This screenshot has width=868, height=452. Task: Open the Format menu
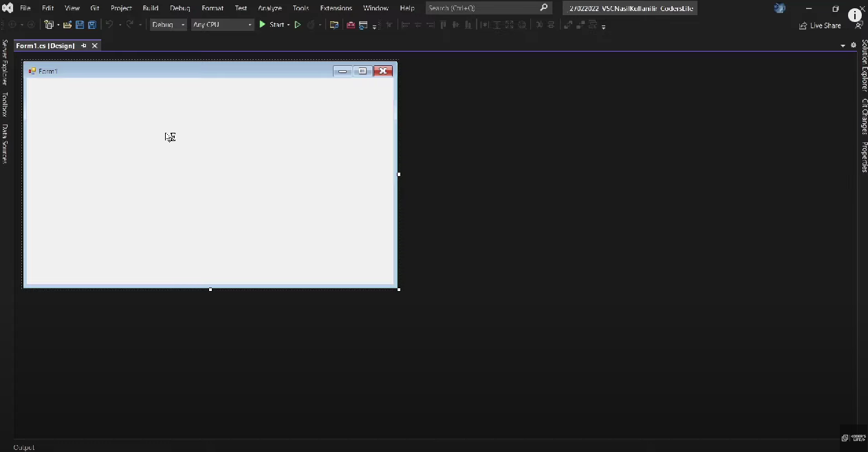tap(213, 8)
